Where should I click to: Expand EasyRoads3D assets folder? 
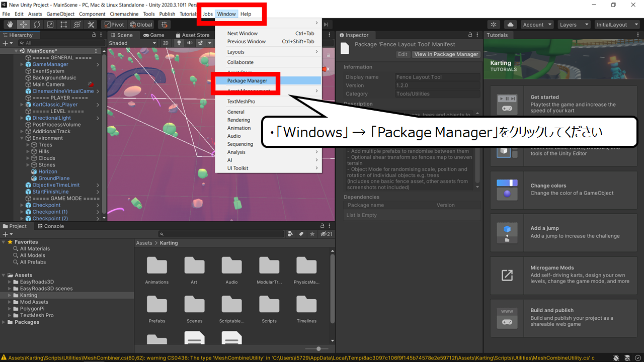10,282
